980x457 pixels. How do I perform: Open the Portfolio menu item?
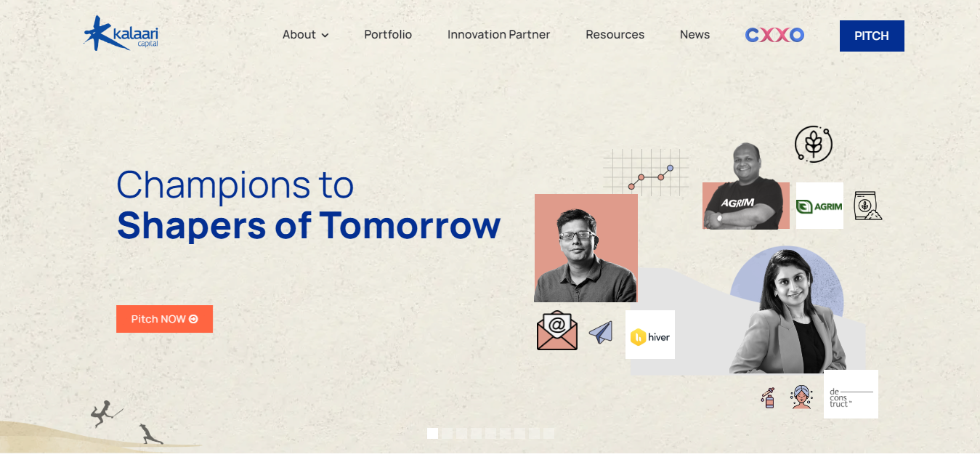tap(388, 35)
